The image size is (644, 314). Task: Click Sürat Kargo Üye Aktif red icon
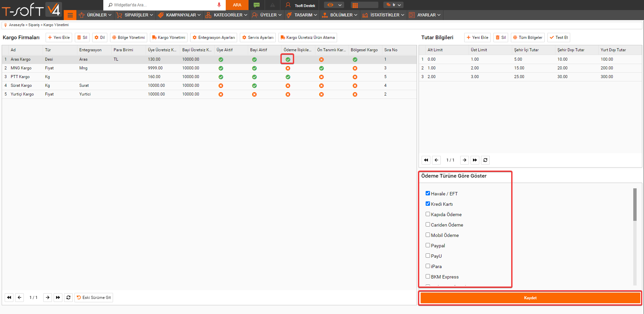[221, 86]
